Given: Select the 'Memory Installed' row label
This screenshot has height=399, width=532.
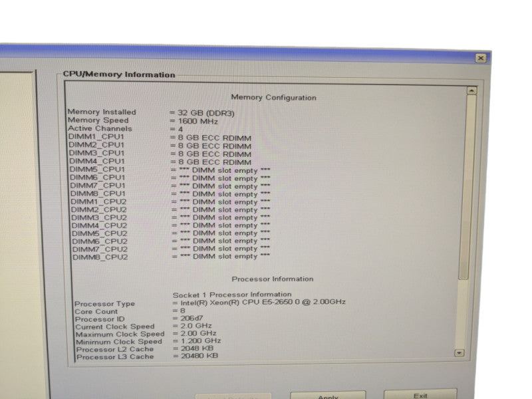Looking at the screenshot, I should point(102,112).
